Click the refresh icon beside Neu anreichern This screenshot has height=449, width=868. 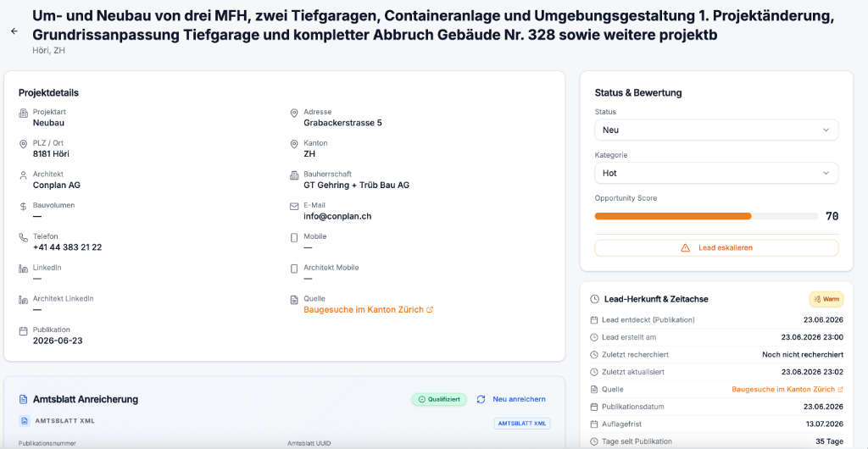(x=481, y=399)
